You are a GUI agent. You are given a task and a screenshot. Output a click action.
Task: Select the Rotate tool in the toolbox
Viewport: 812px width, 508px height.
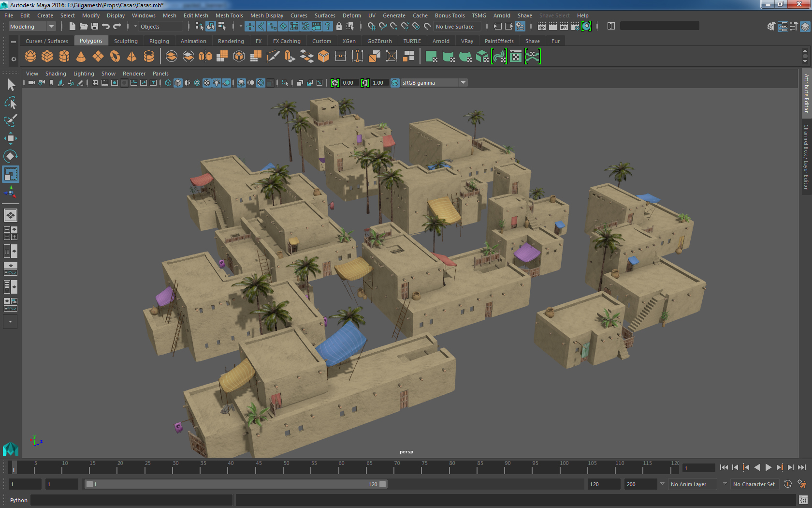[10, 156]
